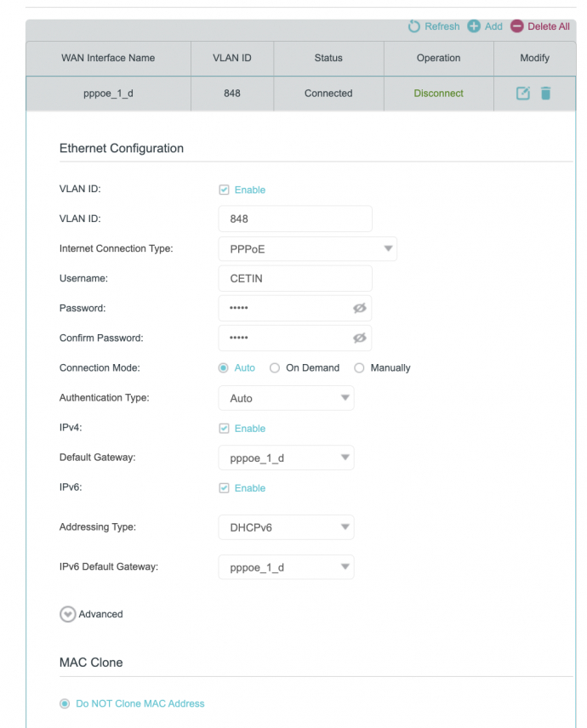
Task: Click the Operation column header
Action: [x=438, y=58]
